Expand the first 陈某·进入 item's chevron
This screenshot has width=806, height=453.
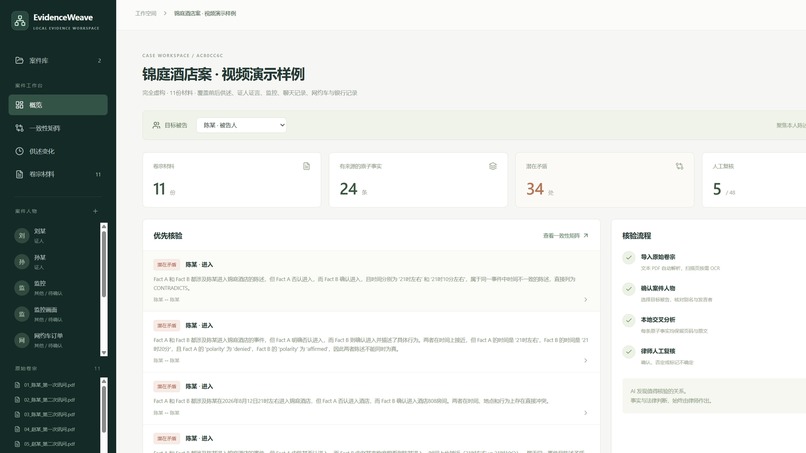[x=585, y=300]
